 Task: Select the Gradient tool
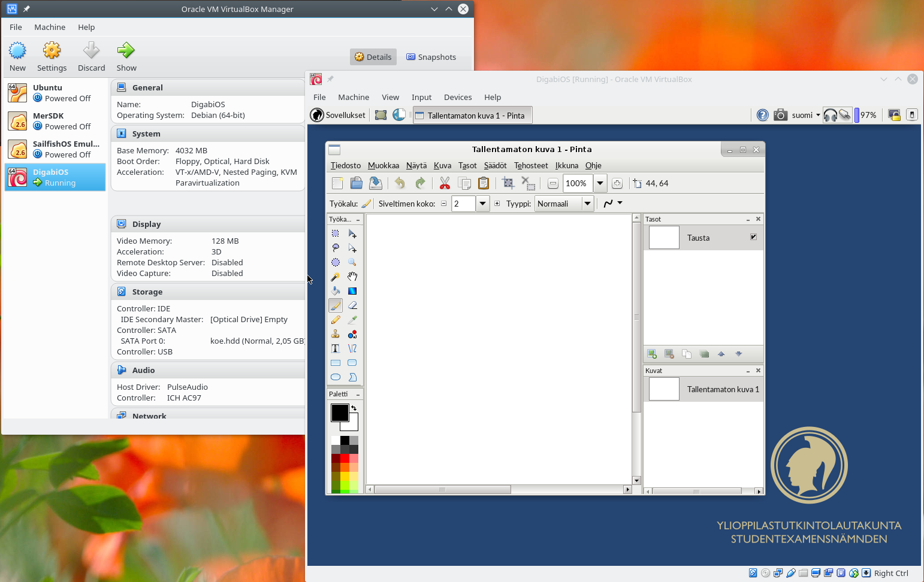tap(352, 291)
